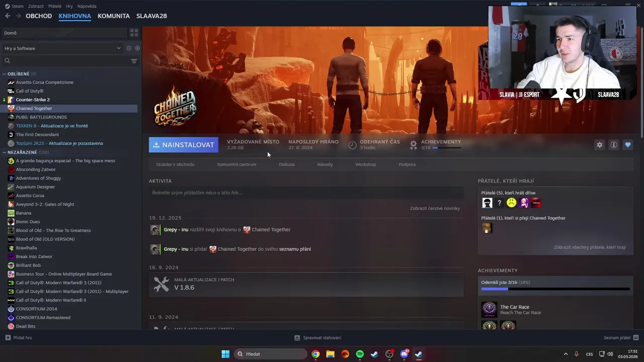This screenshot has width=644, height=362.
Task: Open File Explorer from taskbar
Action: pos(330,354)
